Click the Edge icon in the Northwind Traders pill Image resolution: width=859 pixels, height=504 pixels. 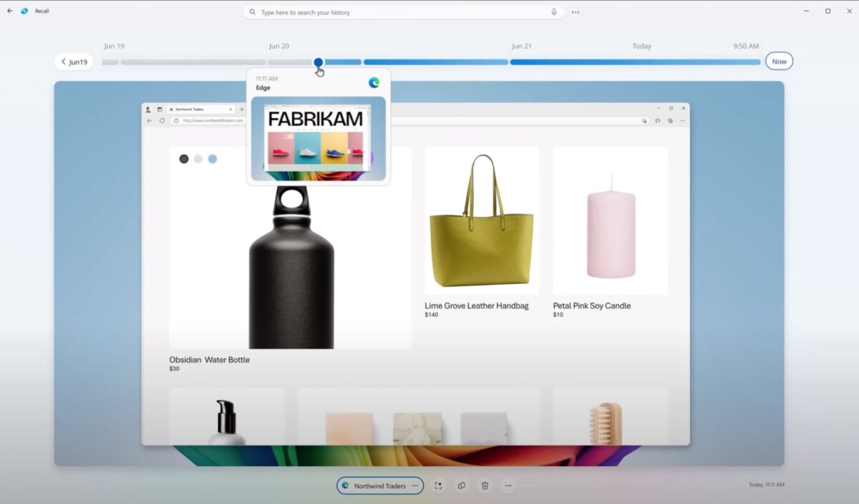[346, 485]
